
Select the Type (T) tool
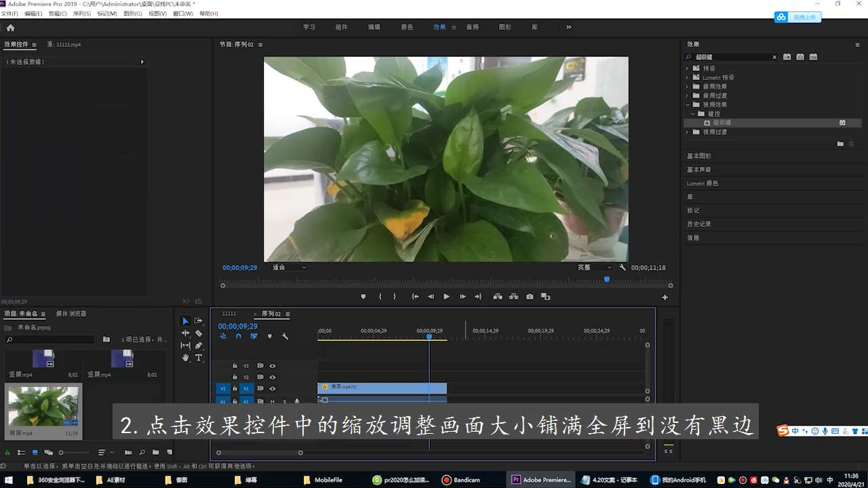pos(199,357)
